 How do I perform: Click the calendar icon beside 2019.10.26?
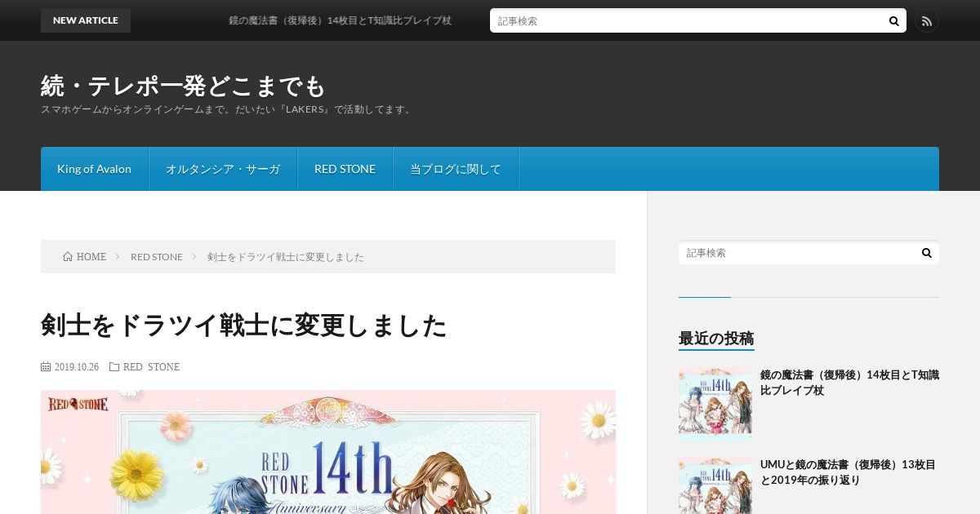point(46,367)
